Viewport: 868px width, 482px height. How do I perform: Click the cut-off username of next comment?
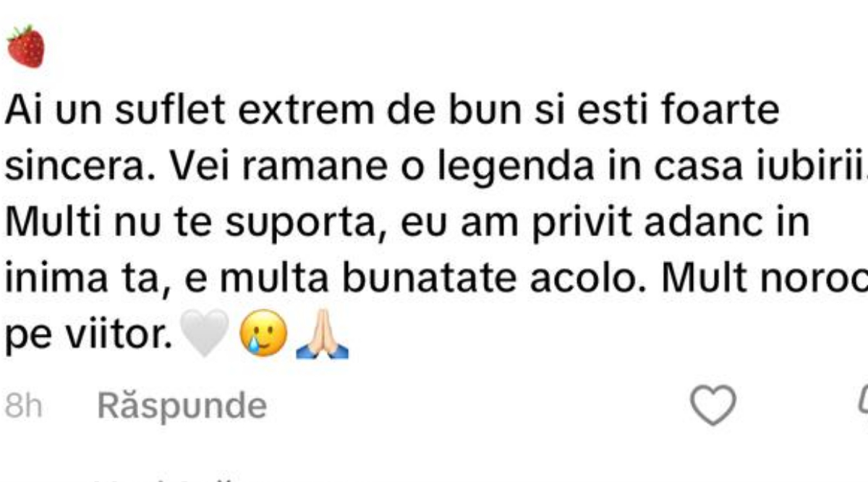(166, 478)
